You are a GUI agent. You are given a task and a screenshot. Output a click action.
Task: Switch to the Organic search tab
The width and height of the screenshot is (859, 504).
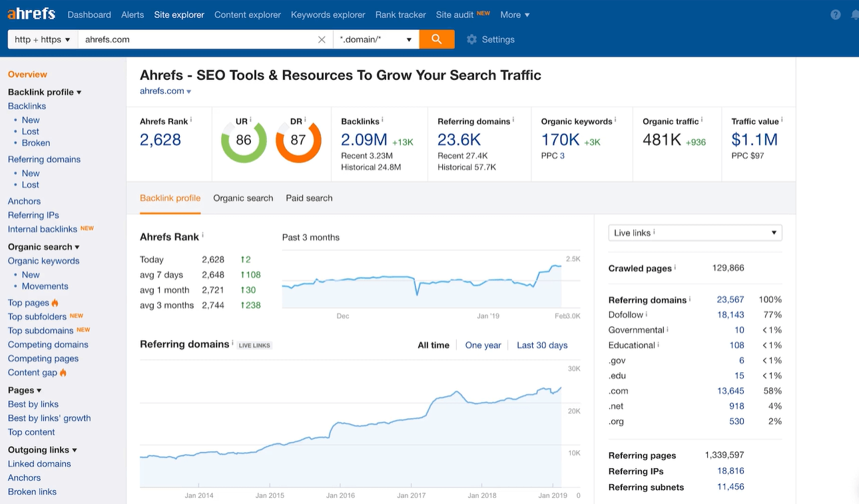(243, 198)
